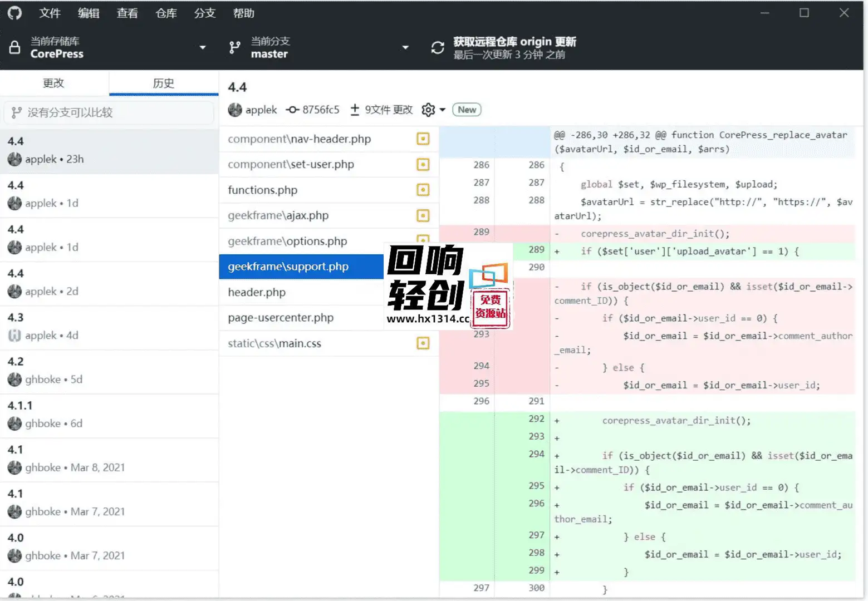Viewport: 868px width, 601px height.
Task: Open the 文件 menu
Action: 50,13
